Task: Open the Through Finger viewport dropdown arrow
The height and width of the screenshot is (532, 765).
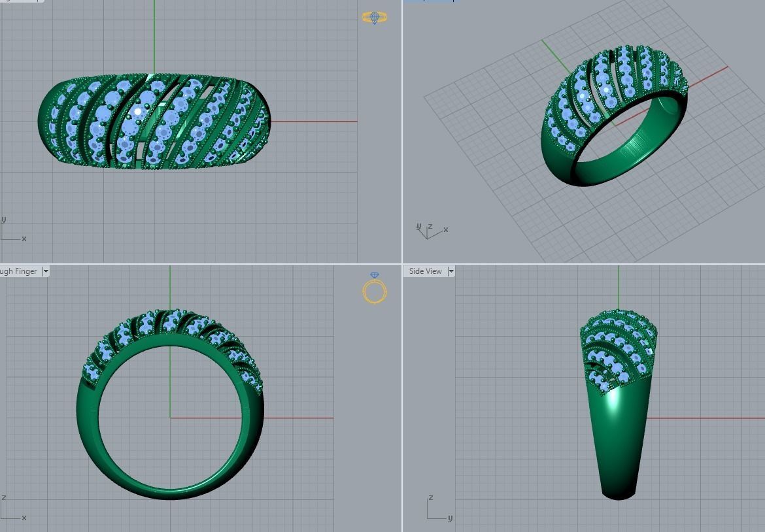Action: (x=46, y=271)
